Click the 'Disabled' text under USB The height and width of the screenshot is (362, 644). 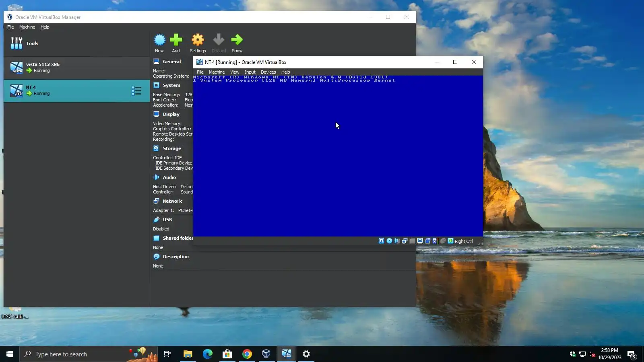[x=161, y=229]
